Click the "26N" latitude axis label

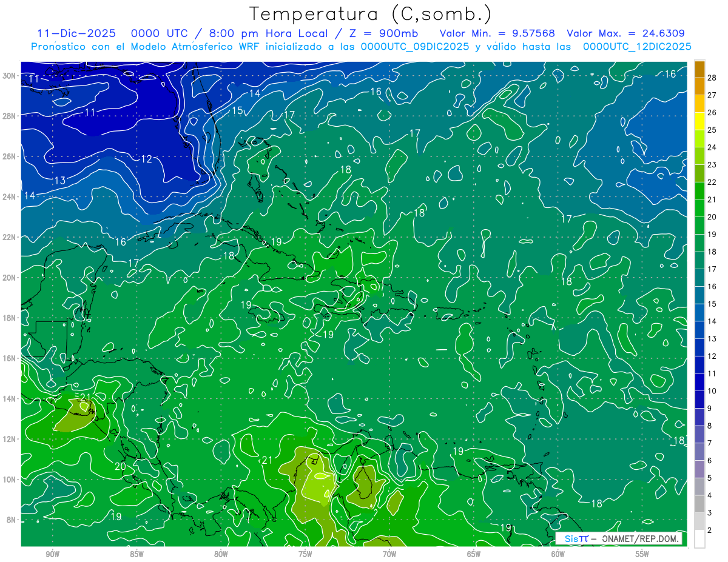pos(9,156)
